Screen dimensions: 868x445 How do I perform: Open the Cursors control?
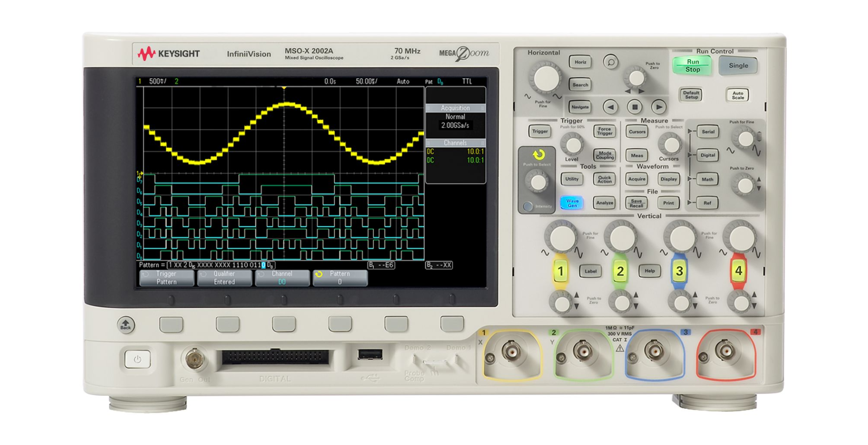637,132
